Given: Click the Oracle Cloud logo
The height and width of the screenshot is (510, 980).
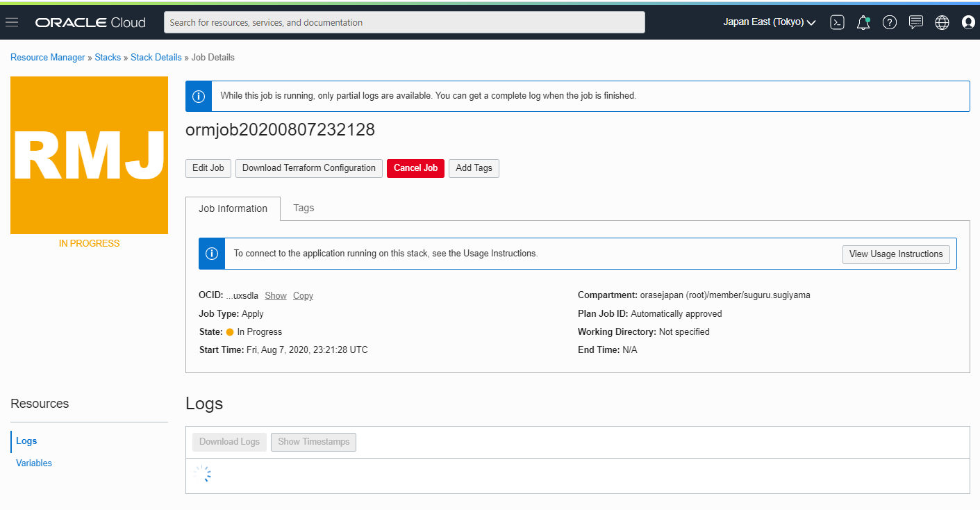Looking at the screenshot, I should point(90,22).
